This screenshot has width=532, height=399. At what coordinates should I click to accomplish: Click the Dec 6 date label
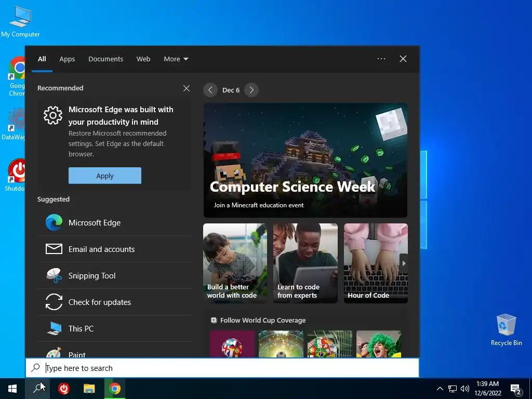[231, 90]
